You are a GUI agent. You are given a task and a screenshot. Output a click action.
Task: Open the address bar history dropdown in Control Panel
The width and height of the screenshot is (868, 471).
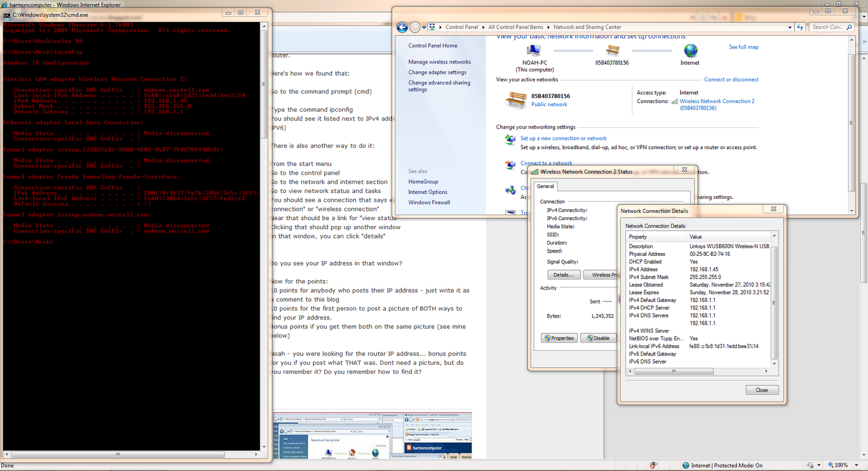[790, 27]
